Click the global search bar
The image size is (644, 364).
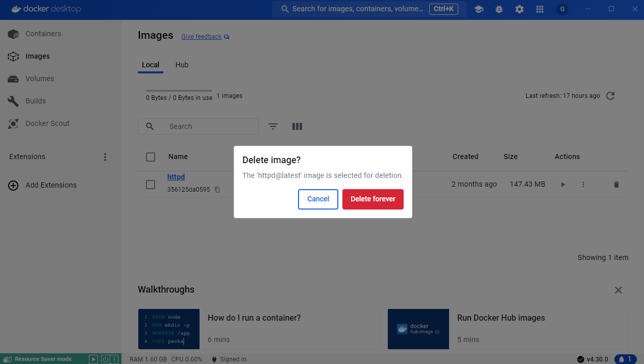pyautogui.click(x=369, y=9)
